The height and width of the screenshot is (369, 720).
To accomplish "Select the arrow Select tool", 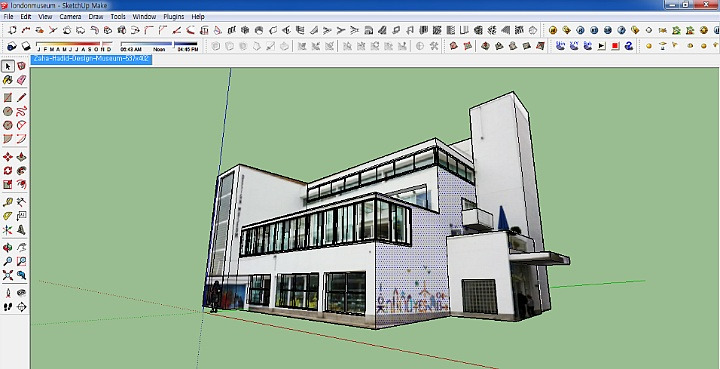I will [8, 67].
